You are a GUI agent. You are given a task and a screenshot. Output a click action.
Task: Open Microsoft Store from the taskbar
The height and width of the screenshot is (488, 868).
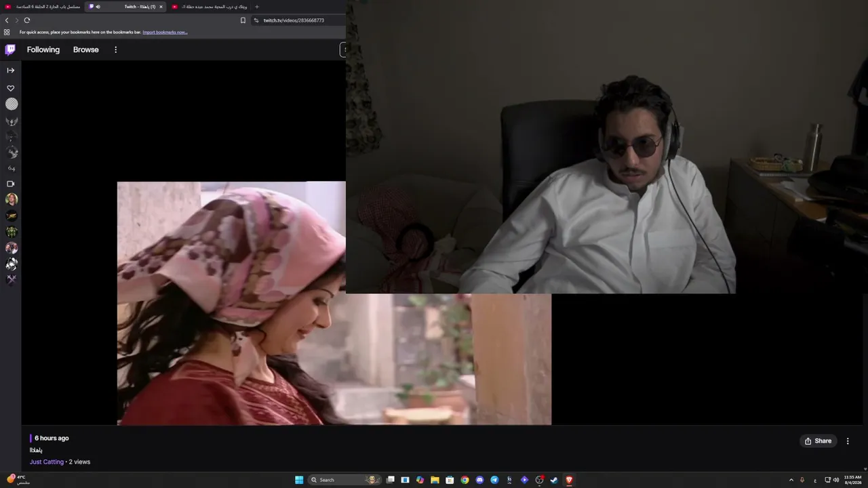point(450,480)
